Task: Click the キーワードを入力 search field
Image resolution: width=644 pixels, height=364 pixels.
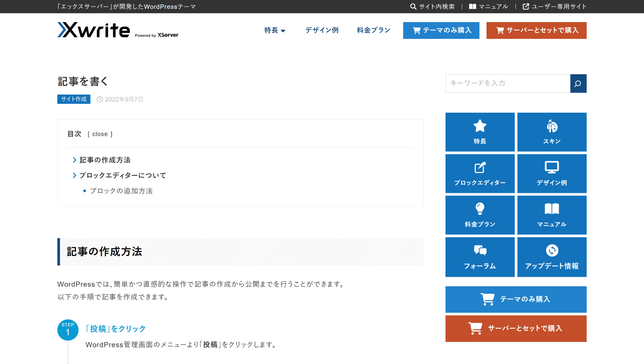Action: pyautogui.click(x=508, y=83)
